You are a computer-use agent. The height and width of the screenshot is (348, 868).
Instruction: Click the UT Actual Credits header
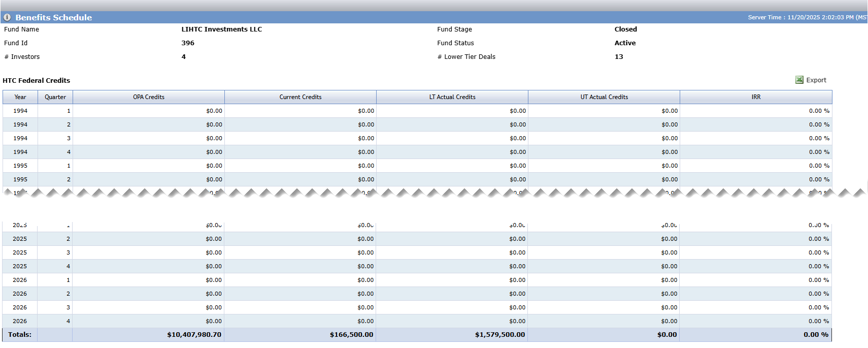[604, 97]
